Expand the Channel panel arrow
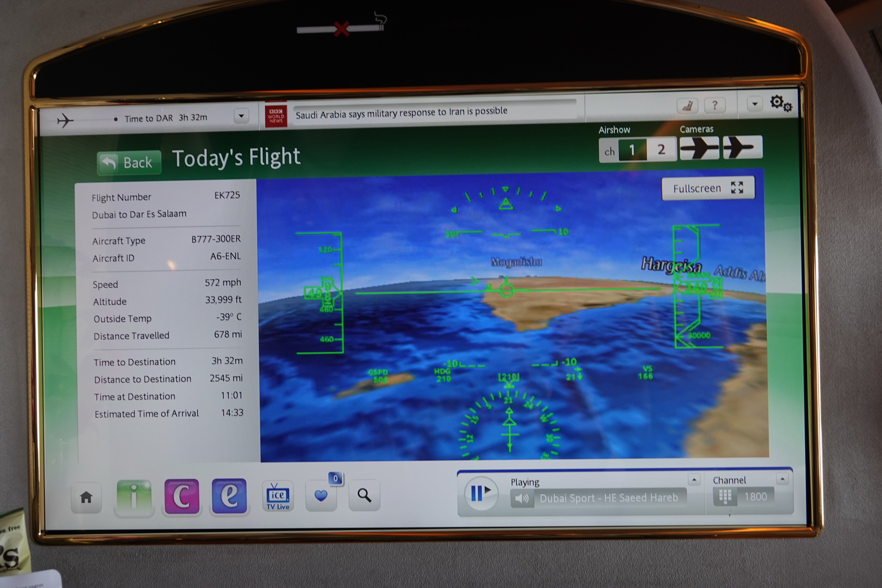 click(783, 478)
